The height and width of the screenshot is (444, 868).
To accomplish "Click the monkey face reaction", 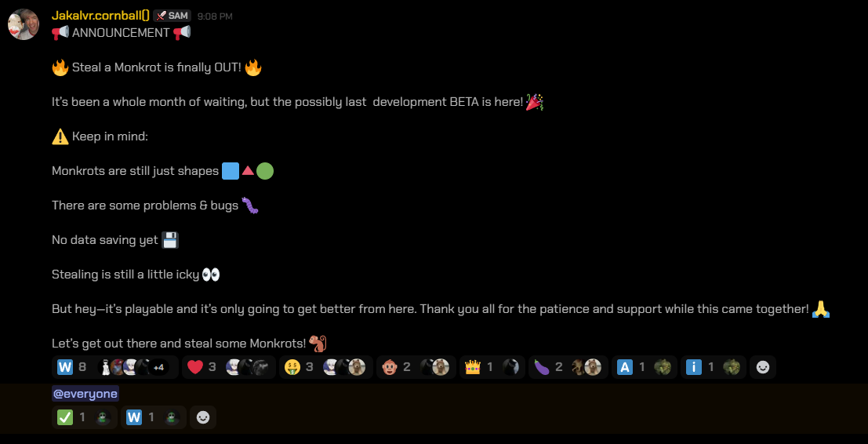I will click(x=416, y=367).
